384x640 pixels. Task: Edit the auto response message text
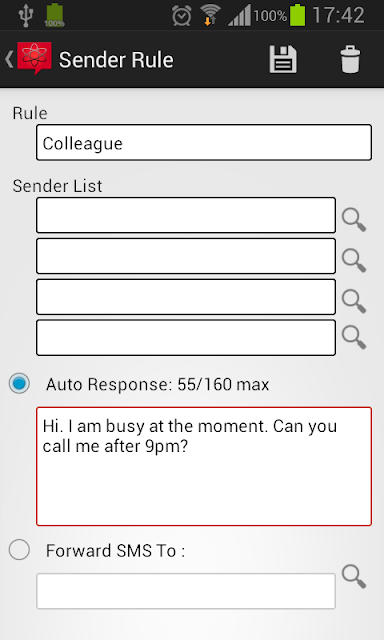204,466
